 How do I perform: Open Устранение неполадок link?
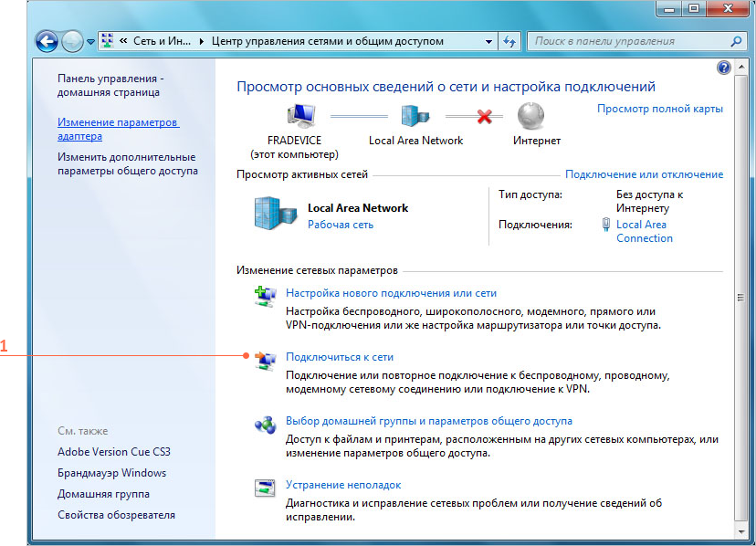click(343, 485)
